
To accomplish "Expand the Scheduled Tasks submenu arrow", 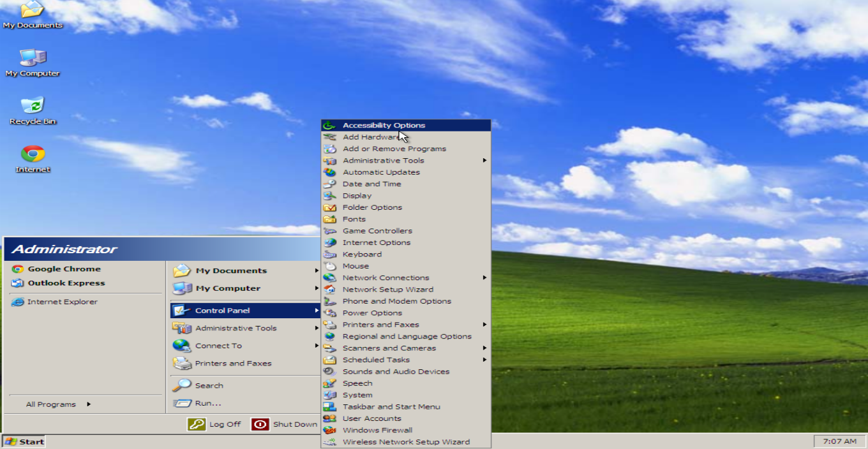I will click(485, 360).
